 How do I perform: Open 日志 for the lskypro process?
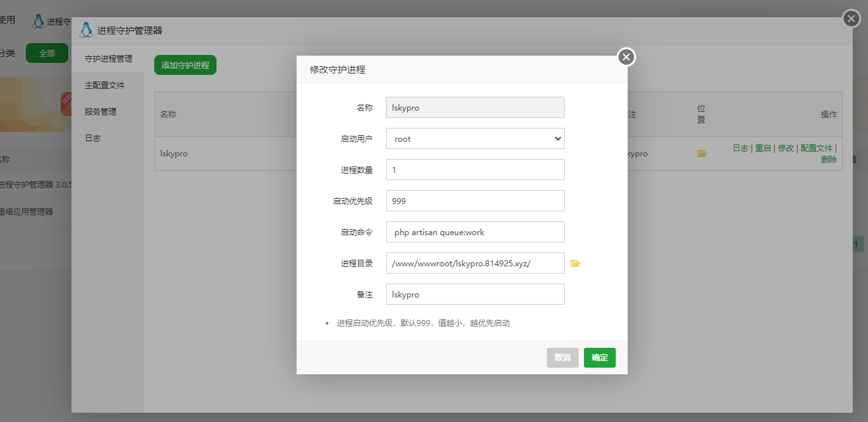tap(741, 148)
